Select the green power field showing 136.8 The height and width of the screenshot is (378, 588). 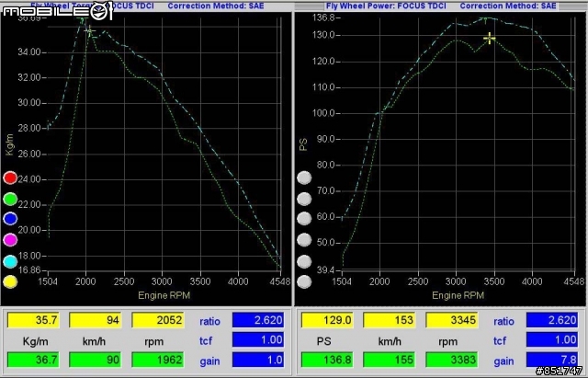[x=327, y=360]
